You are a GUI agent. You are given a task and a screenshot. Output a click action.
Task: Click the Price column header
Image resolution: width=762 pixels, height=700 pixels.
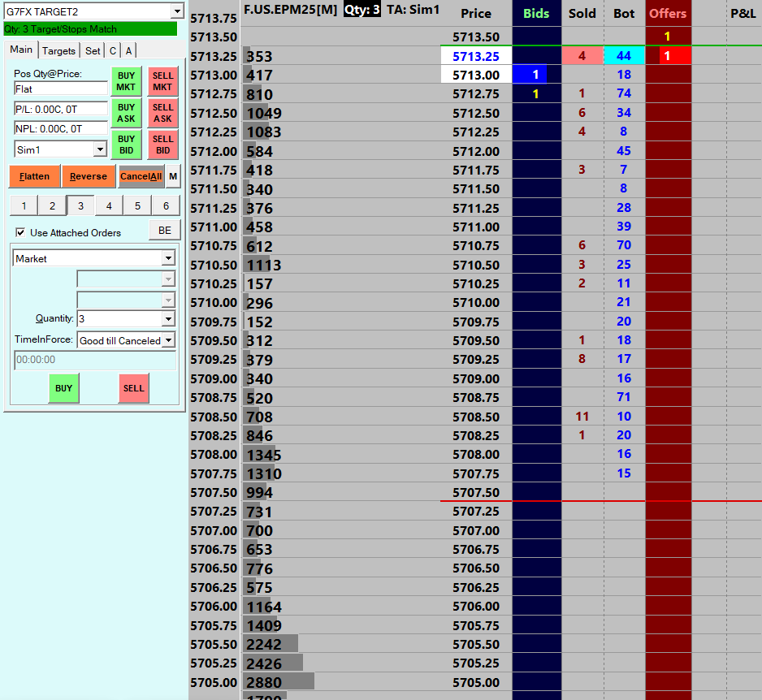[476, 13]
